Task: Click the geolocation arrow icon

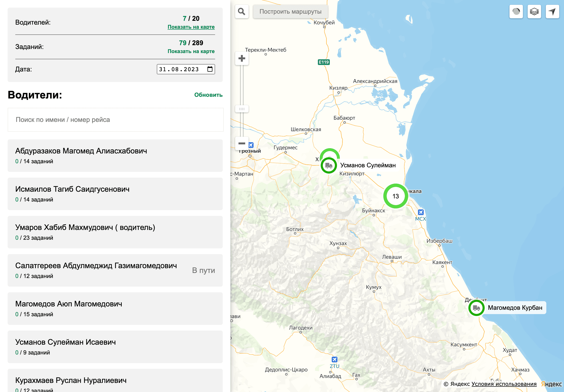Action: pos(552,11)
